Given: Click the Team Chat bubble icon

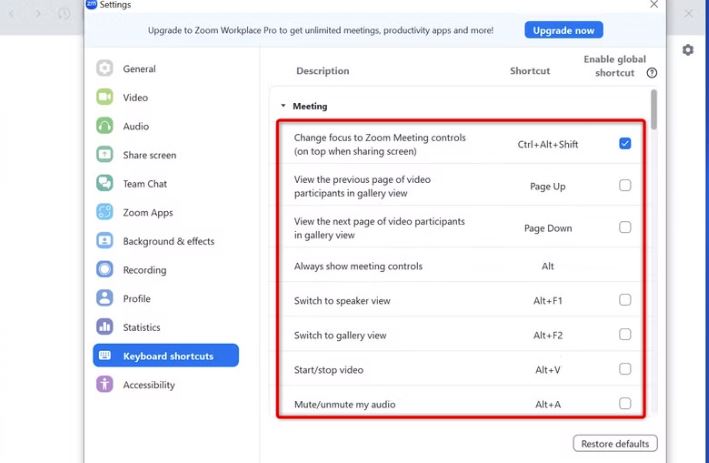Looking at the screenshot, I should (x=104, y=183).
